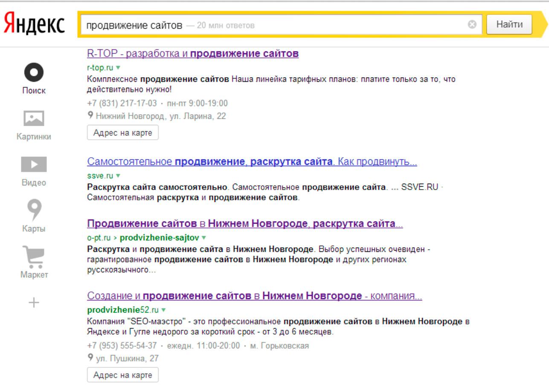Viewport: 549px width, 392px height.
Task: Open the Поиск search icon in sidebar
Action: tap(34, 74)
